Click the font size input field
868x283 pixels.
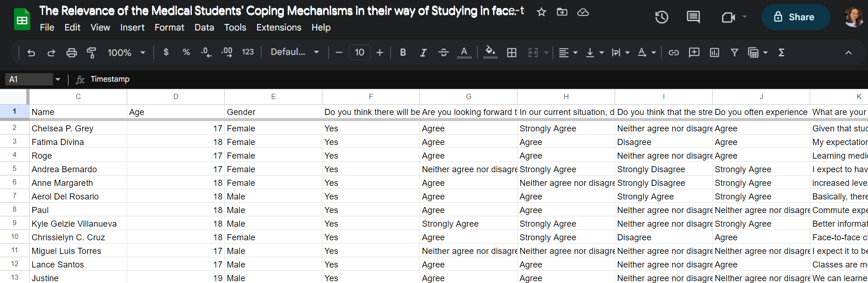pos(359,53)
